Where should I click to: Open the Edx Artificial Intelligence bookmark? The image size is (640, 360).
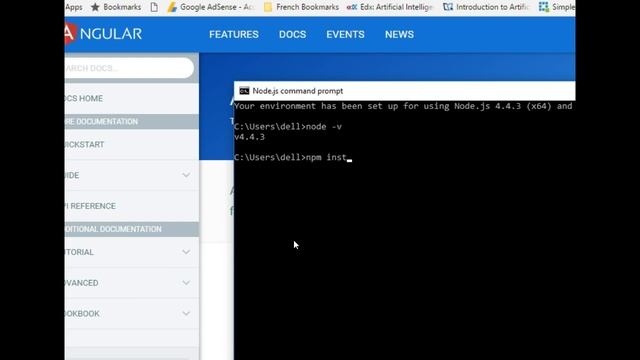tap(389, 7)
